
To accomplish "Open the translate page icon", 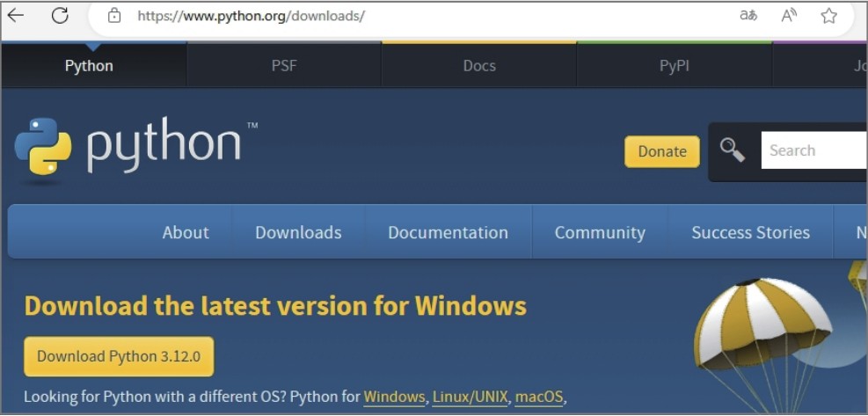I will tap(748, 16).
